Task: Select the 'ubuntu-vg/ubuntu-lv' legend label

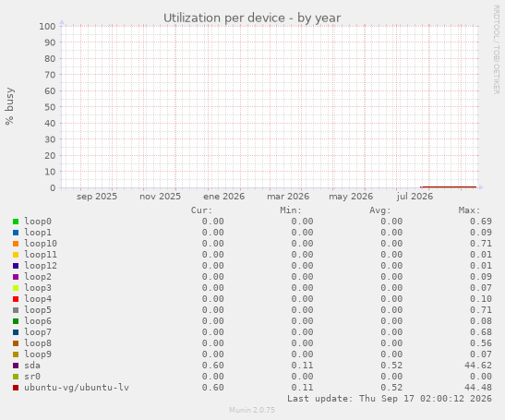Action: 77,388
